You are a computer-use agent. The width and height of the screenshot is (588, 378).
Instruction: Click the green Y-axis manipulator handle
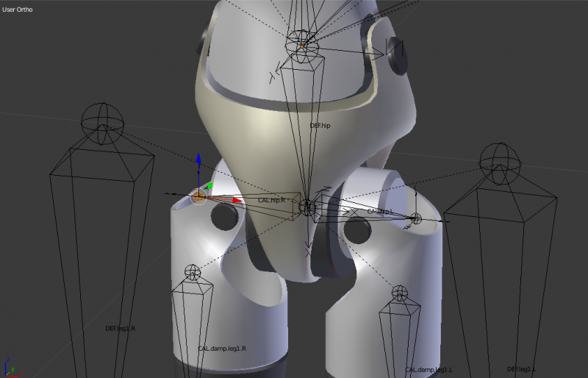click(210, 185)
